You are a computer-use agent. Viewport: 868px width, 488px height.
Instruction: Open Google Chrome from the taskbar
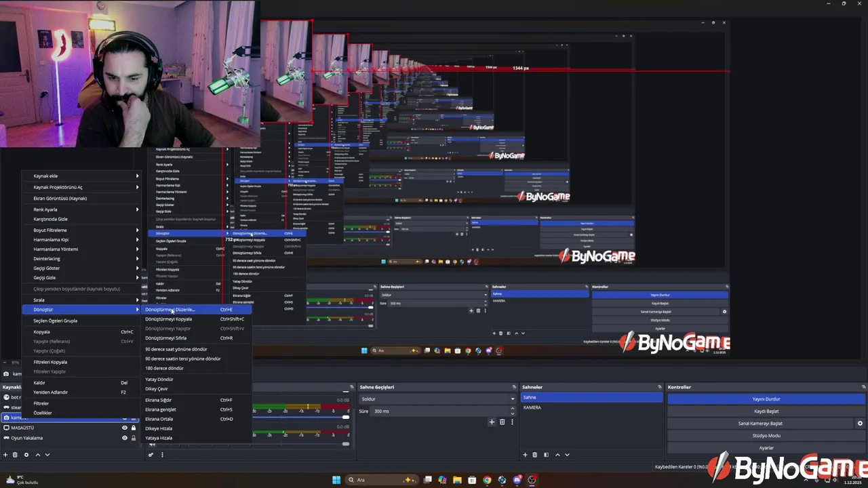pyautogui.click(x=487, y=480)
